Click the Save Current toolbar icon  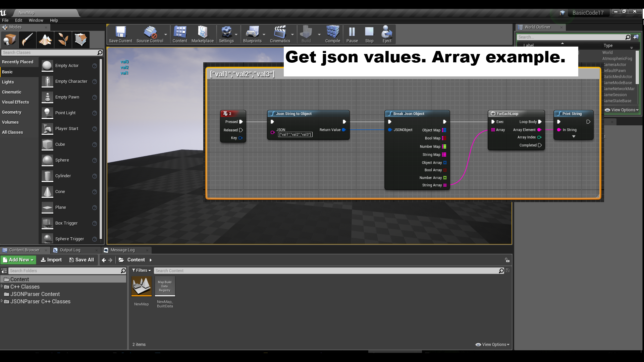[120, 34]
